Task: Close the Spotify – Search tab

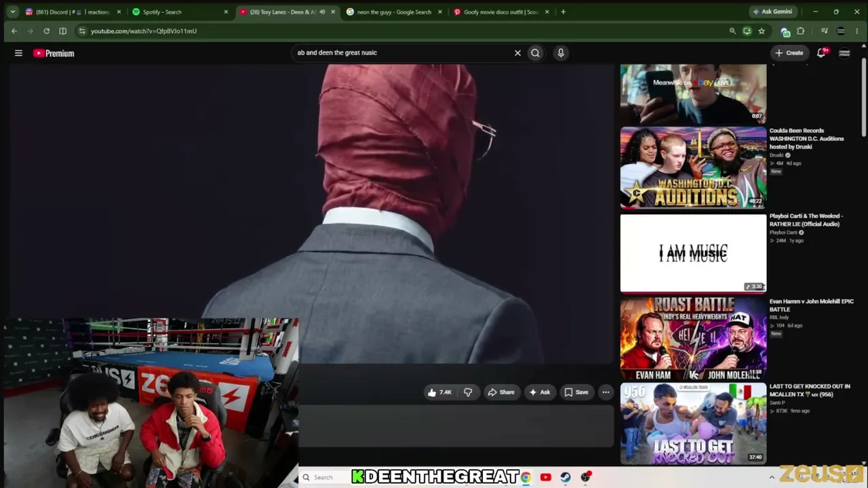Action: pos(226,12)
